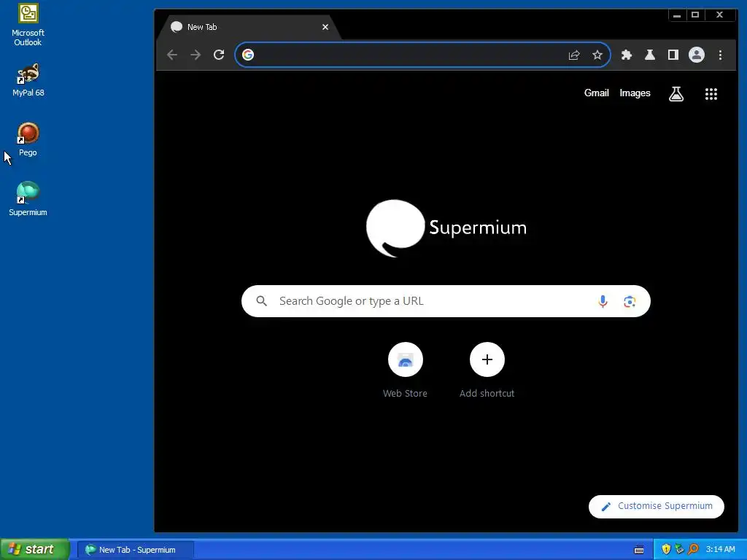The height and width of the screenshot is (560, 747).
Task: Click the Google icon in the address bar
Action: [x=248, y=55]
